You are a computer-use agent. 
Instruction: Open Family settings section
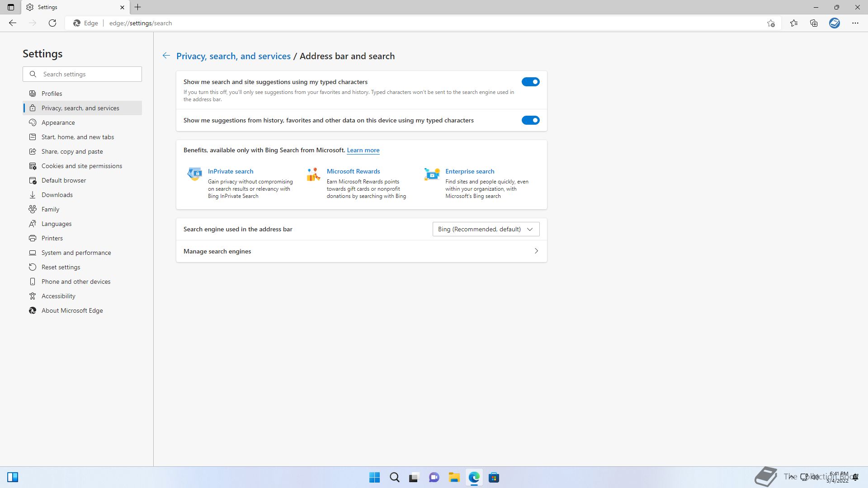82,209
